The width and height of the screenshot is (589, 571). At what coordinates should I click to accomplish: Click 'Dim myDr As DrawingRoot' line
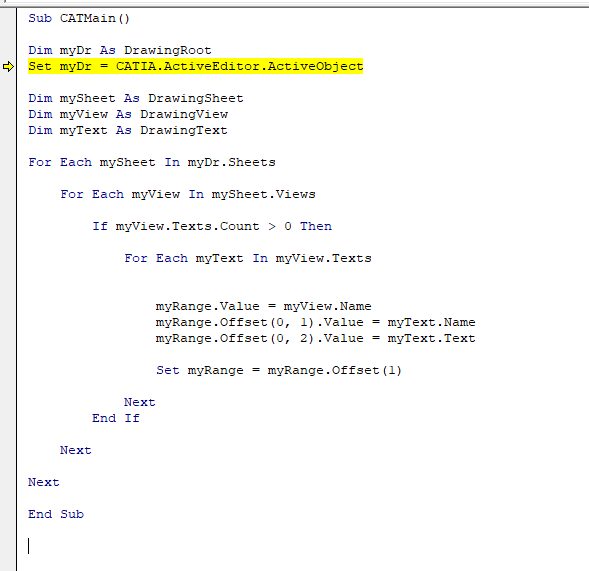click(x=119, y=50)
